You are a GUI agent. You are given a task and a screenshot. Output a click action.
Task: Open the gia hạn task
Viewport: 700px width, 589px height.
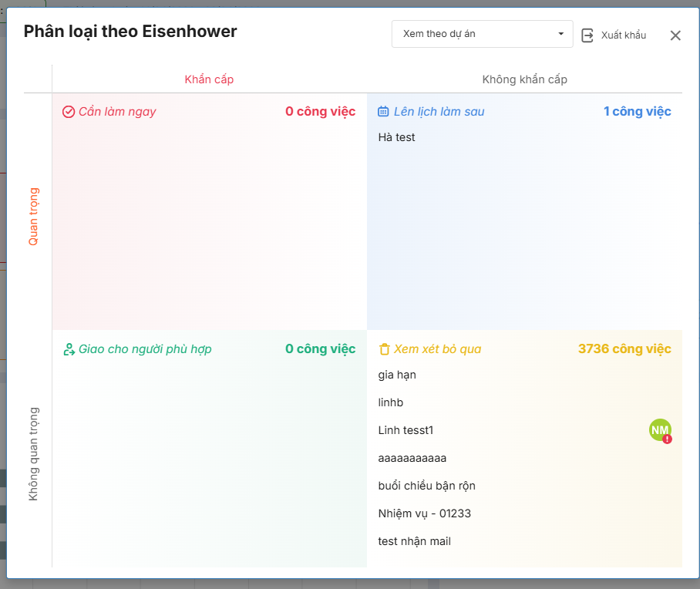397,375
